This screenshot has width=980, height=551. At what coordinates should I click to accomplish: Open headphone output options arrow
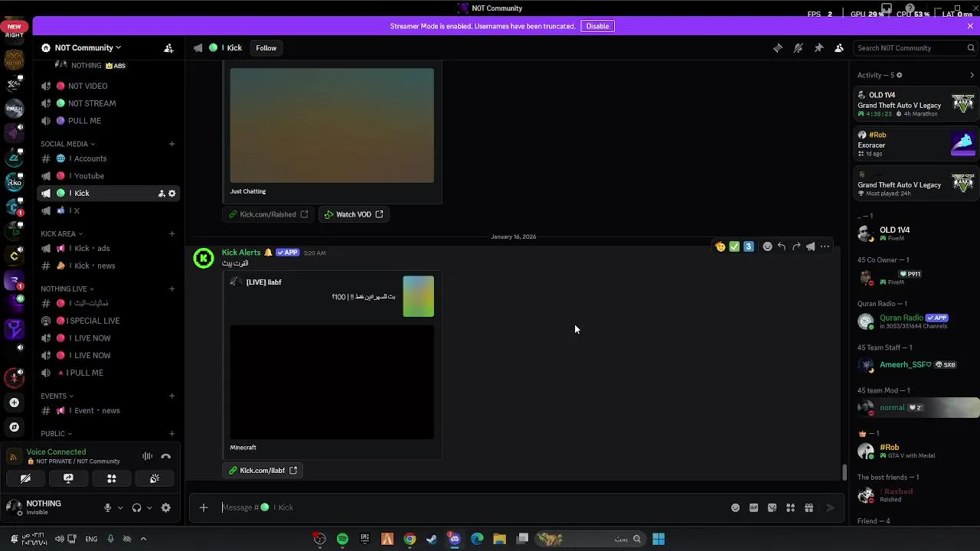pyautogui.click(x=149, y=507)
